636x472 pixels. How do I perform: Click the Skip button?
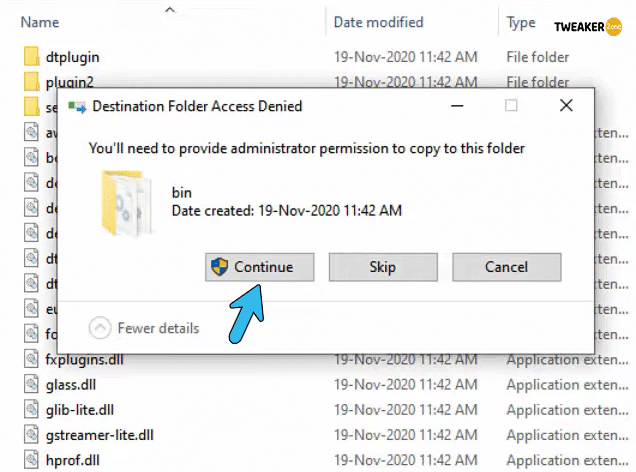383,267
